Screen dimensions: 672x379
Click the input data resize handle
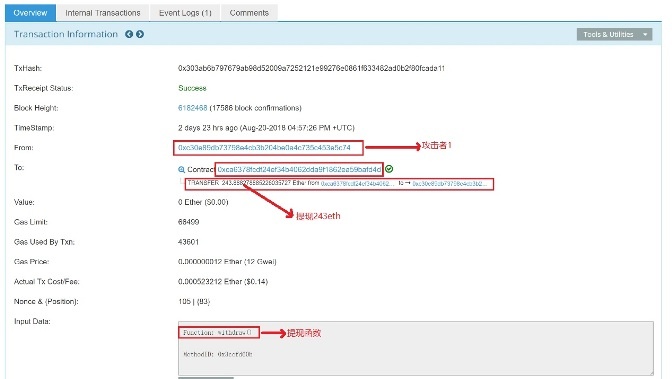point(651,373)
